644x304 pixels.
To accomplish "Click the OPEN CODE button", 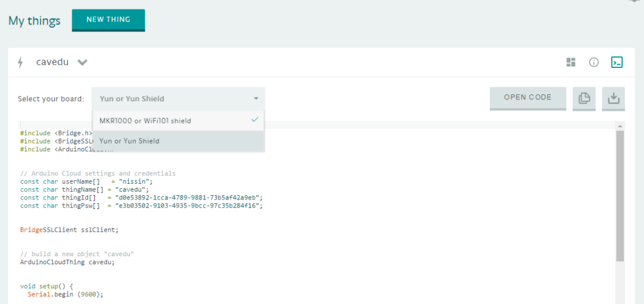I will click(x=528, y=98).
